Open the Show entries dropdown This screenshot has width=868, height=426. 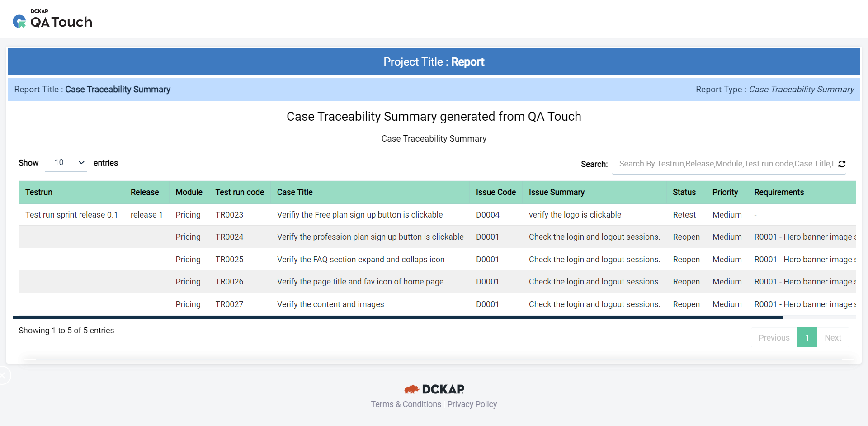(x=66, y=163)
